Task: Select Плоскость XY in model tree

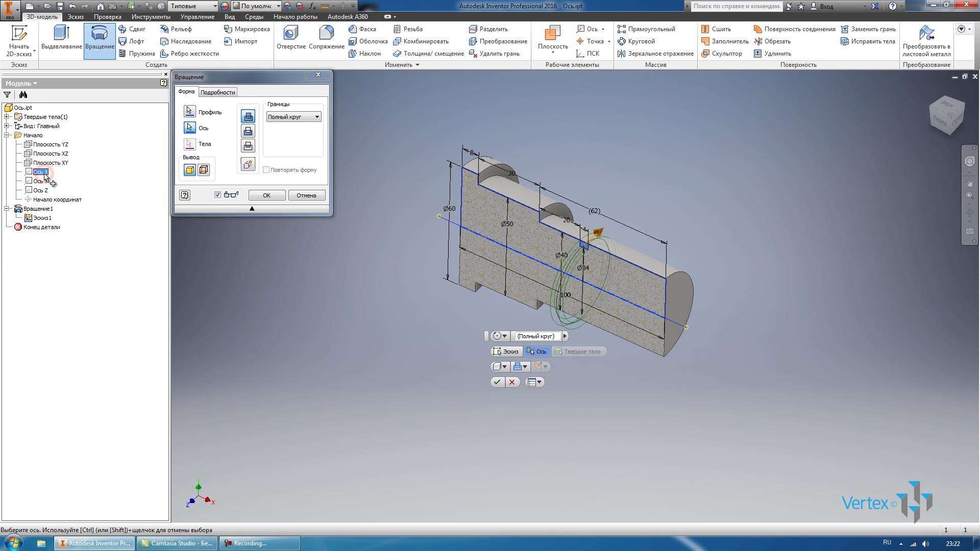Action: click(51, 162)
